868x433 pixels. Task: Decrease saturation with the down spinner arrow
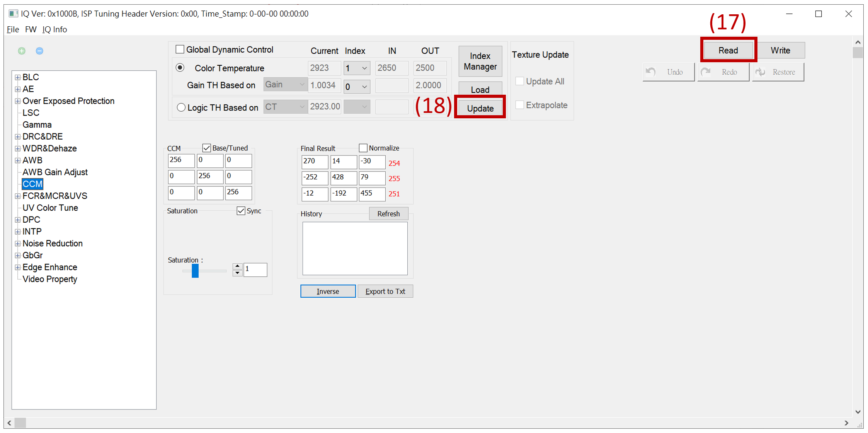coord(237,273)
